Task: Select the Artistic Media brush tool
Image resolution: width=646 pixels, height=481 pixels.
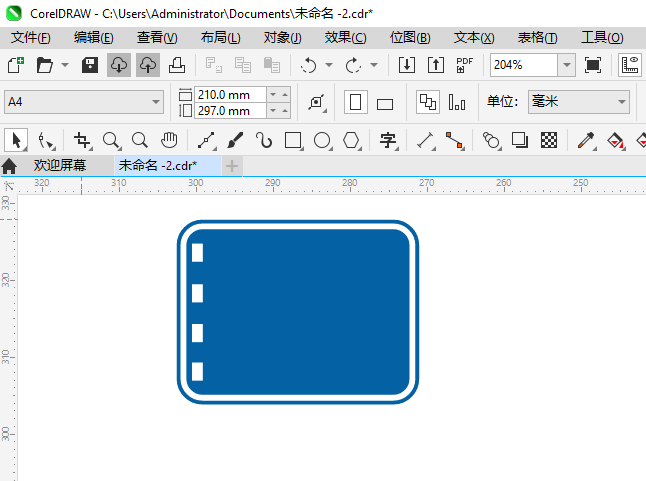Action: pyautogui.click(x=235, y=140)
